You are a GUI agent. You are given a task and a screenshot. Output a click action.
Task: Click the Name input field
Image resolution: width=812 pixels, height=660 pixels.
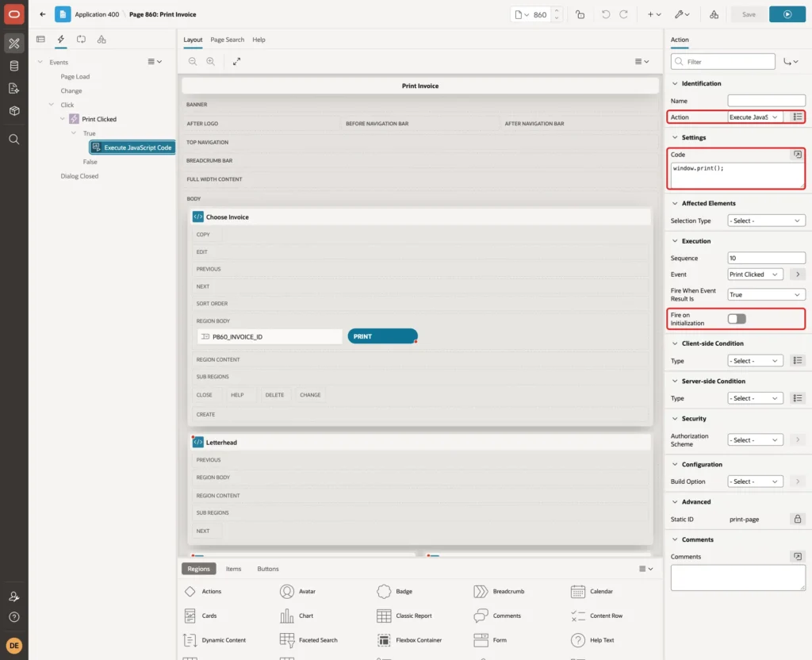tap(766, 101)
